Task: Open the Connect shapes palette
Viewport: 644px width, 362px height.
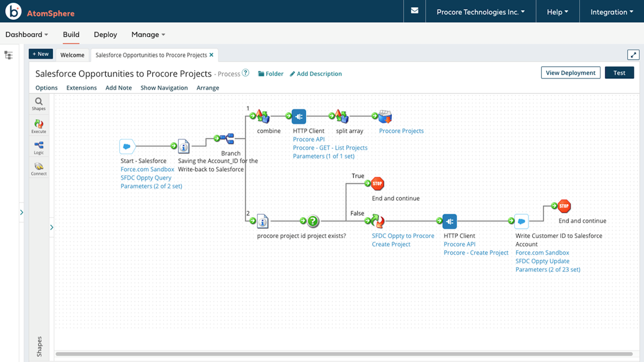Action: [x=39, y=168]
